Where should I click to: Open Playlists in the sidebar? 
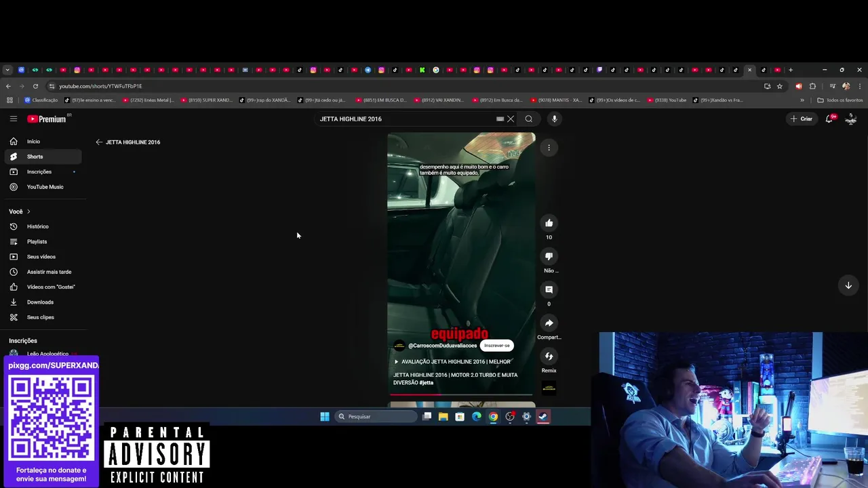tap(43, 241)
